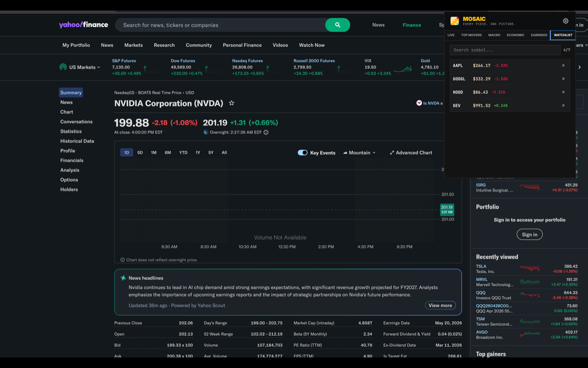Click the heart icon beside Is NVDA
Viewport: 588px width, 368px height.
[419, 103]
